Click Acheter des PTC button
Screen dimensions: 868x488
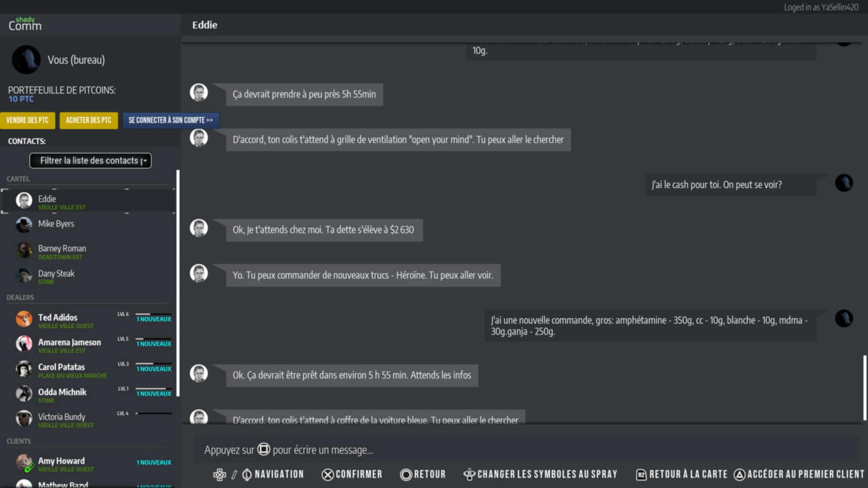pyautogui.click(x=89, y=120)
